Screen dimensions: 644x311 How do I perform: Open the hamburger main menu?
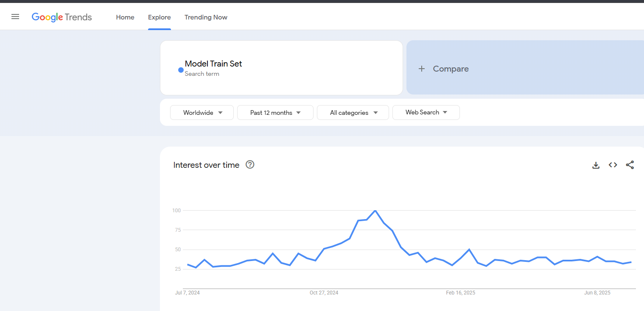pyautogui.click(x=15, y=17)
